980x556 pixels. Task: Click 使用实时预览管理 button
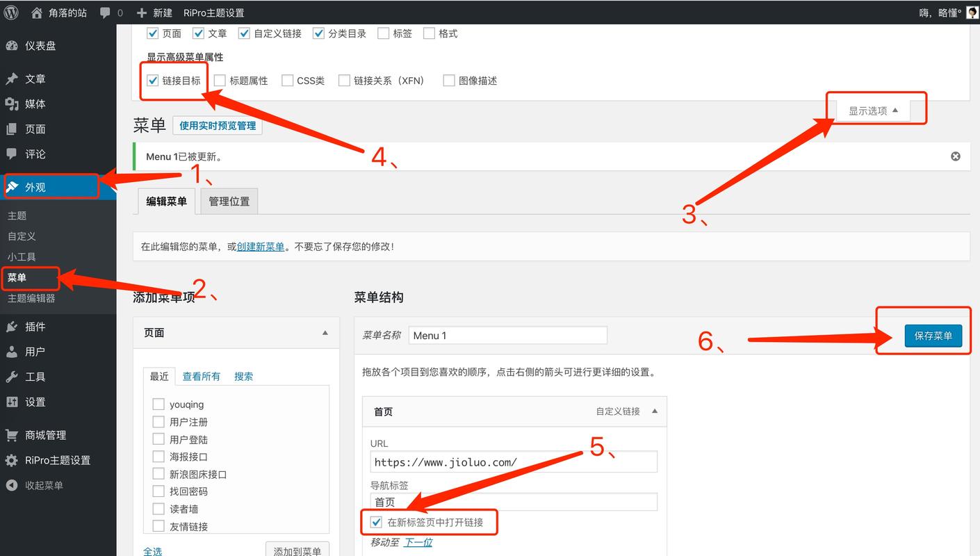(x=218, y=126)
